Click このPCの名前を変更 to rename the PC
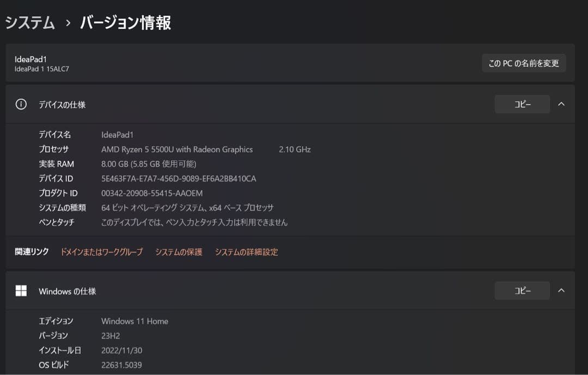This screenshot has height=375, width=588. pos(523,63)
